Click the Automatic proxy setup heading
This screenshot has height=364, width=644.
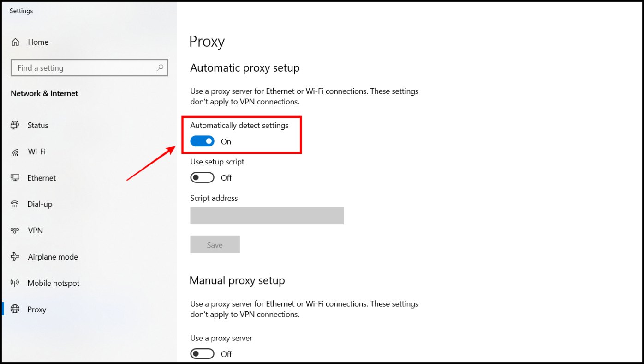coord(245,68)
